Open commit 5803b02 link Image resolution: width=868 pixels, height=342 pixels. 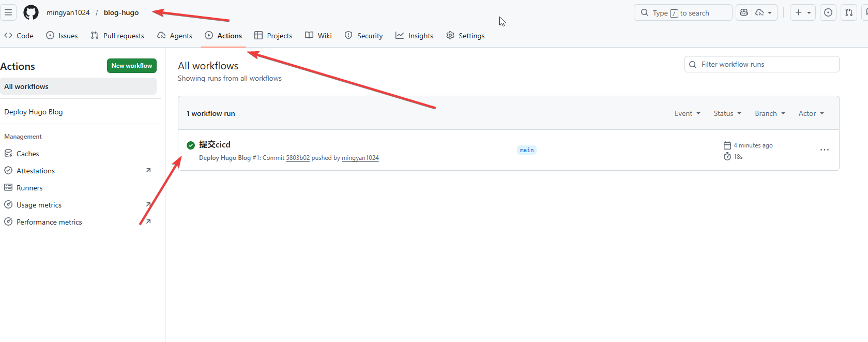[298, 158]
